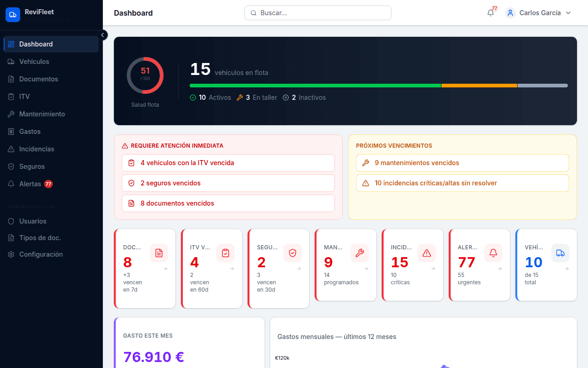
Task: Select the ITV clipboard icon on its card
Action: point(226,253)
